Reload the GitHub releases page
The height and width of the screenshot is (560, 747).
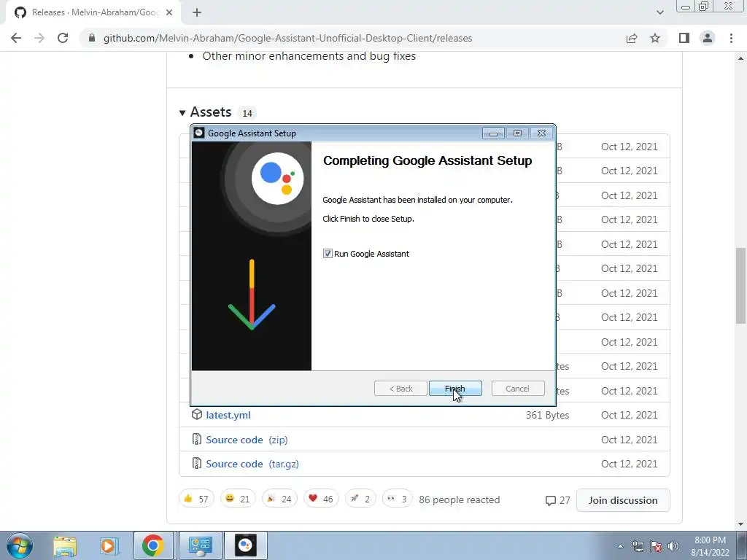click(x=63, y=38)
